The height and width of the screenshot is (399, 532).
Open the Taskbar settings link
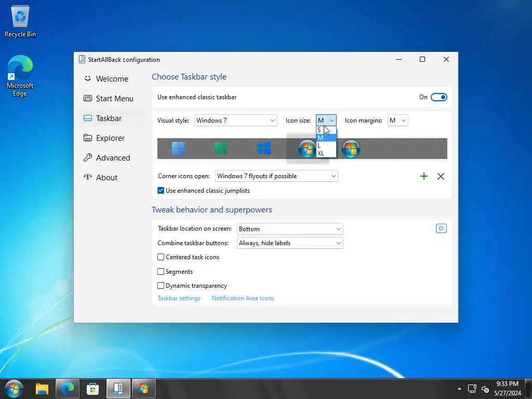tap(179, 298)
